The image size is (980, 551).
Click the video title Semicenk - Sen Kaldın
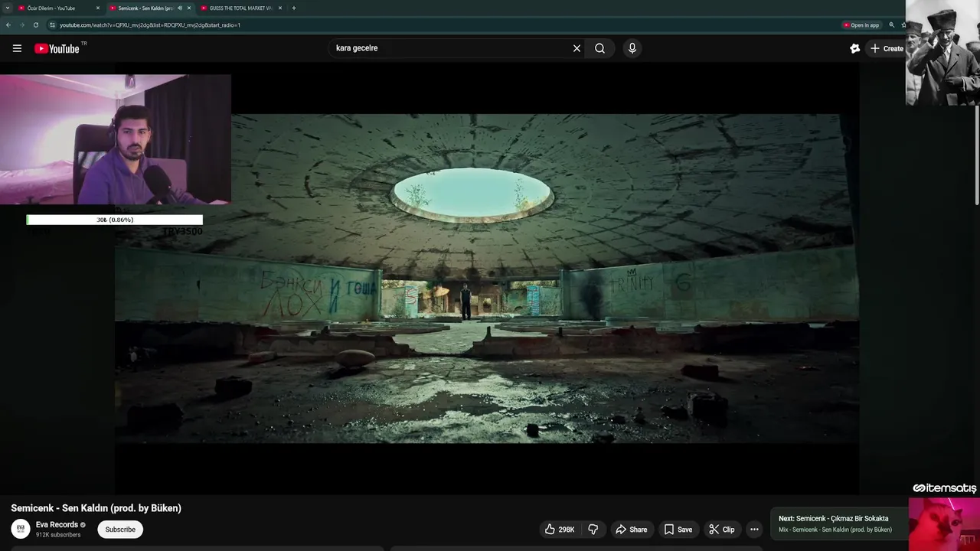(x=96, y=508)
